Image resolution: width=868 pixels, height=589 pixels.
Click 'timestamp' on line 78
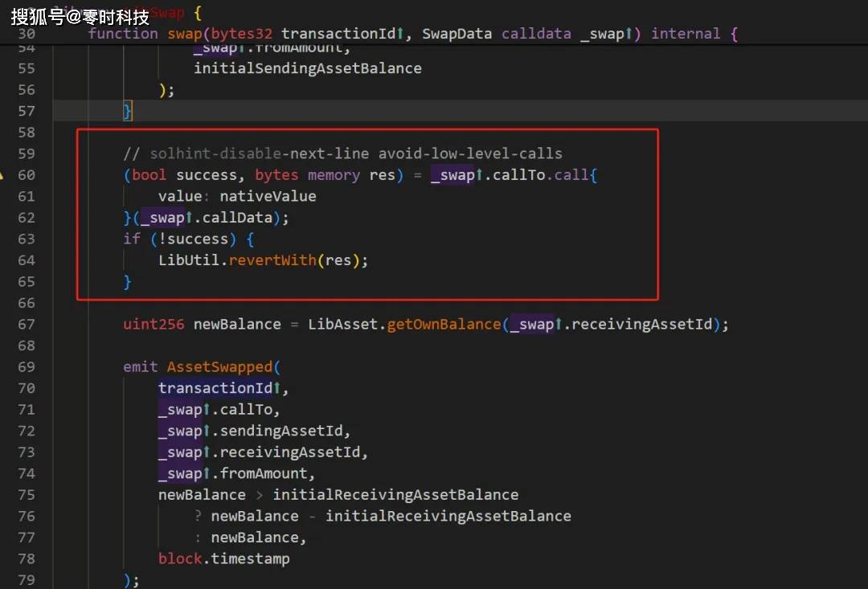pos(250,558)
